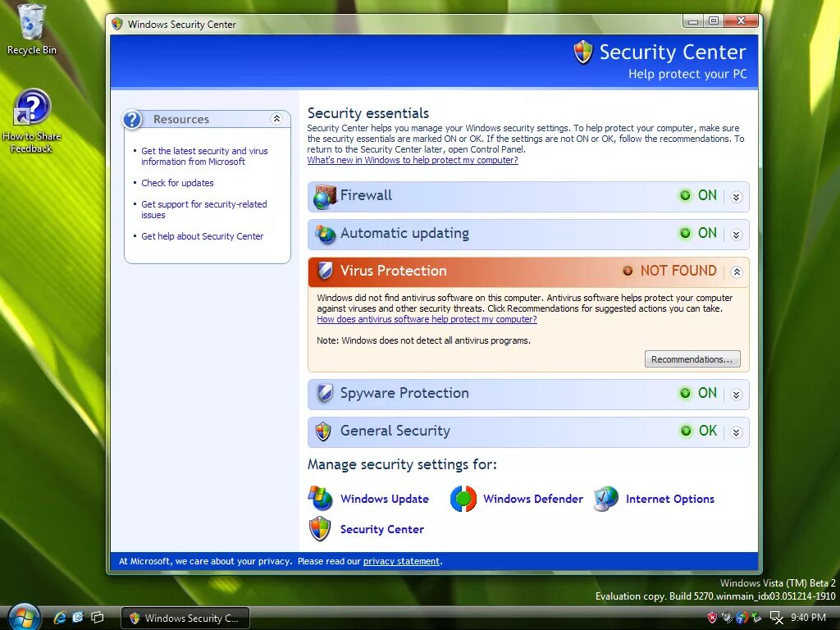This screenshot has height=630, width=840.
Task: Click the General Security title text
Action: (x=395, y=431)
